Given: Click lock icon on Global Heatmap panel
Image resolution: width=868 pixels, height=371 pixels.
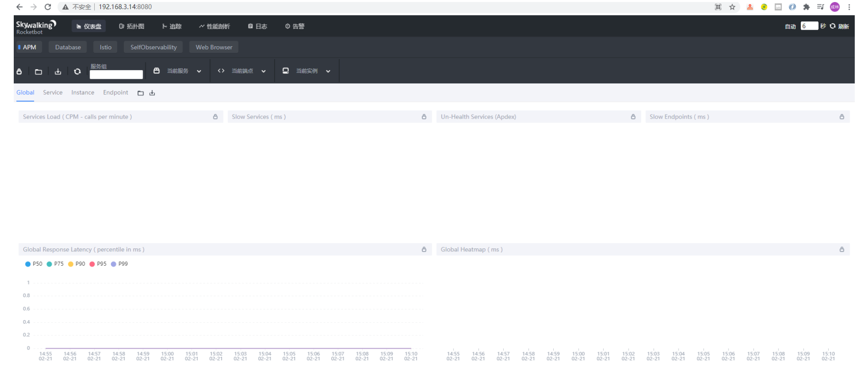Looking at the screenshot, I should [x=842, y=250].
